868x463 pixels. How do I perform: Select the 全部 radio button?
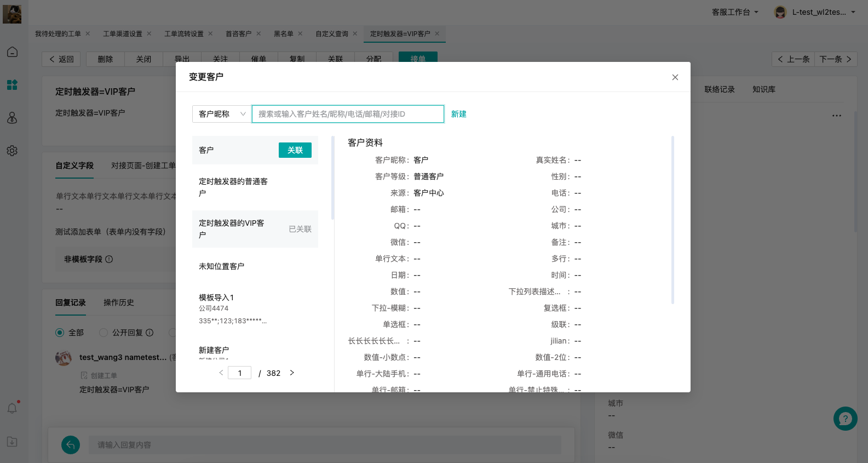coord(60,333)
